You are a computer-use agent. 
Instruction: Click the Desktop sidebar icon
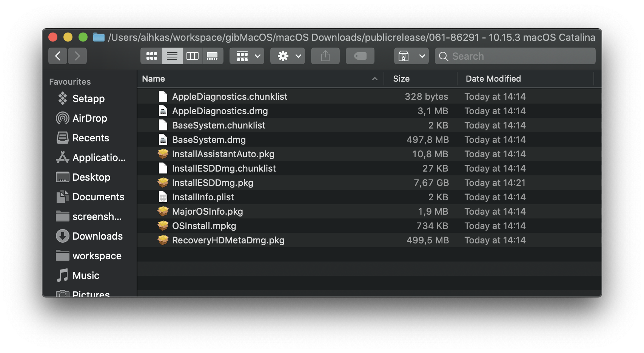coord(63,177)
